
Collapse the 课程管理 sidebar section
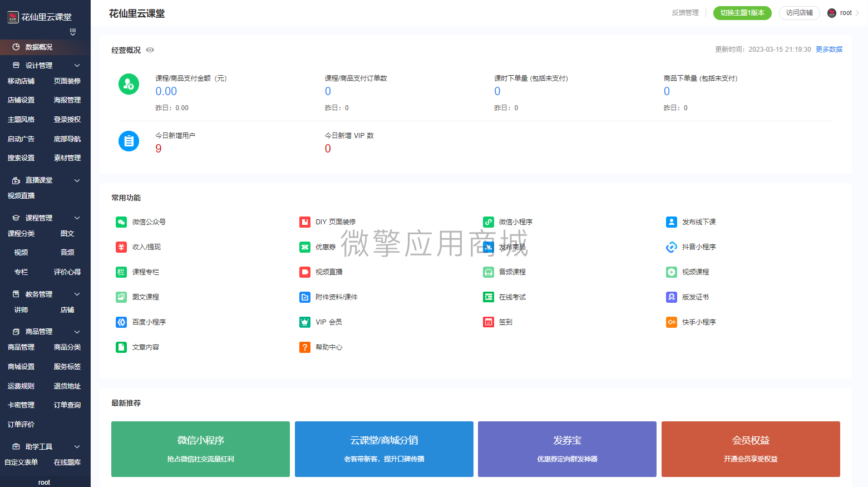click(x=77, y=218)
